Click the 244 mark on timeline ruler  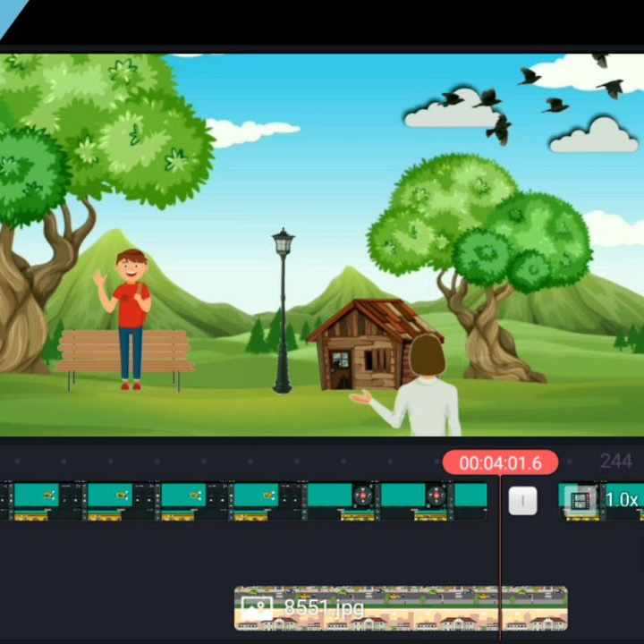coord(615,462)
